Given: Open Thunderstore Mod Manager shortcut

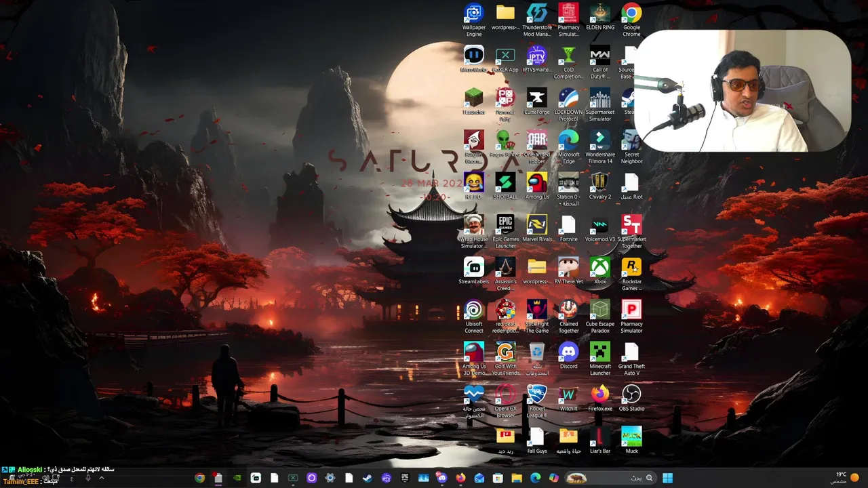Looking at the screenshot, I should (536, 20).
